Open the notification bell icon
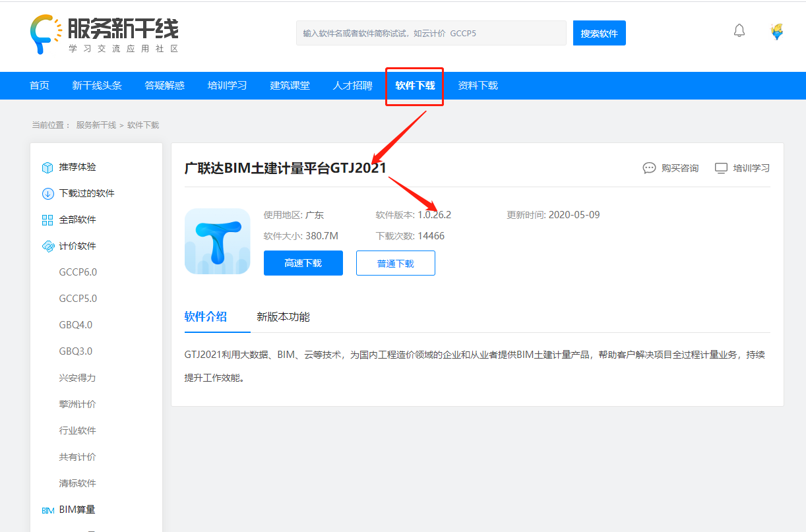806x532 pixels. coord(739,30)
